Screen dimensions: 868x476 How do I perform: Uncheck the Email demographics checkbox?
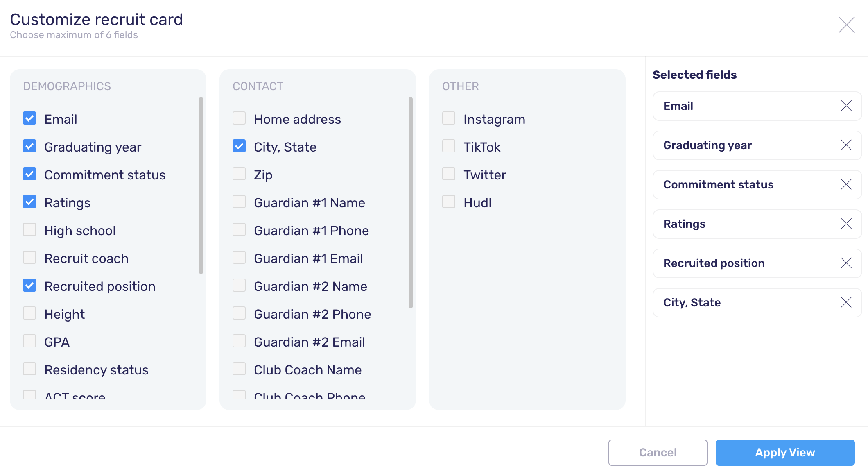coord(29,118)
